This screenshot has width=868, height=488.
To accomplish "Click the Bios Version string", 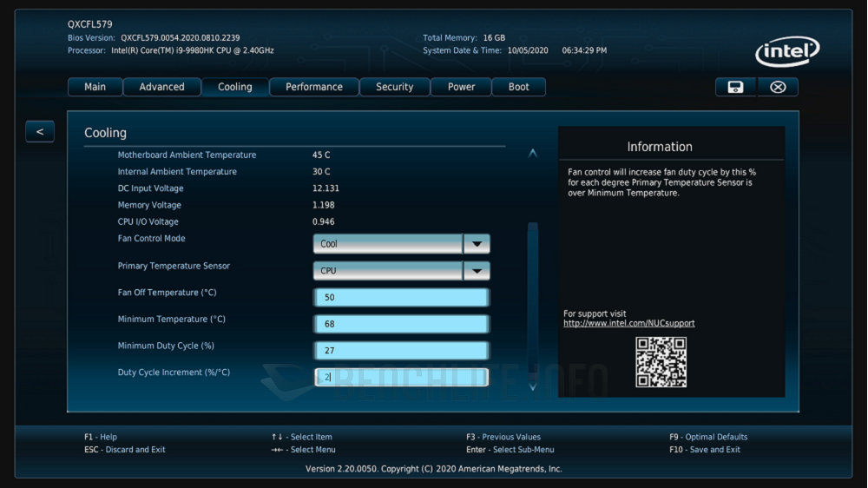I will point(181,37).
